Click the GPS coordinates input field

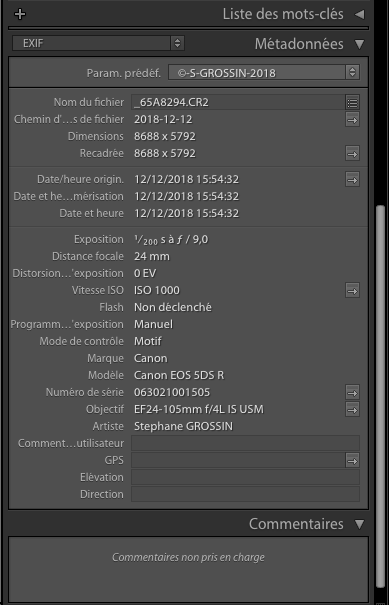[x=238, y=460]
